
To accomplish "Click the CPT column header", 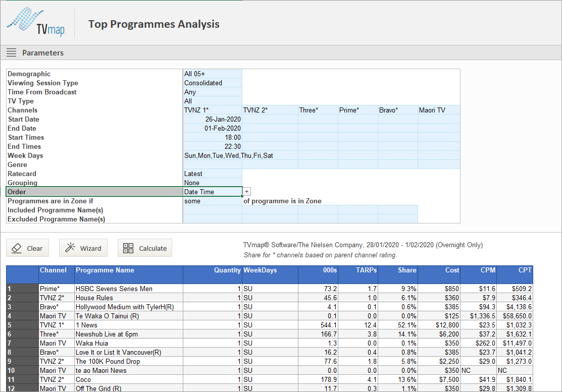I will coord(515,274).
